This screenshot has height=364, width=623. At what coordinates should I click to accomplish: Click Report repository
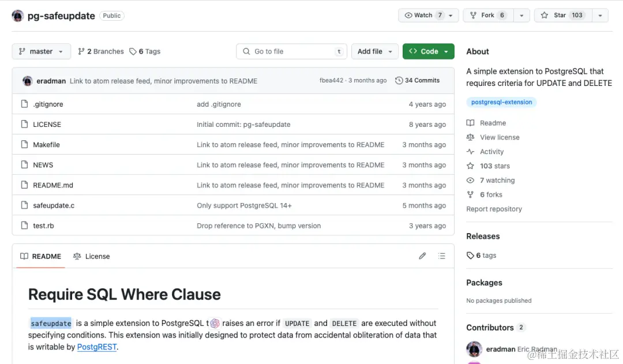click(x=494, y=209)
